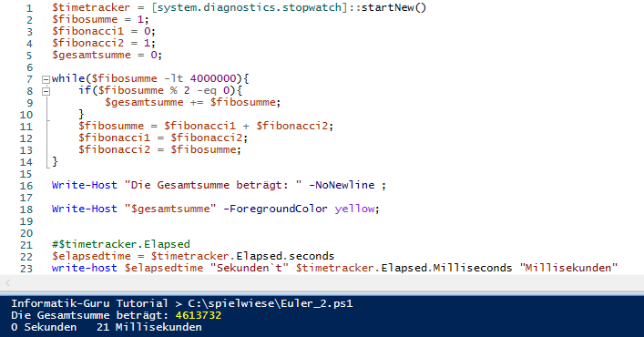Click the closing brace on line 14
Screen dimensions: 644x337
pyautogui.click(x=55, y=161)
